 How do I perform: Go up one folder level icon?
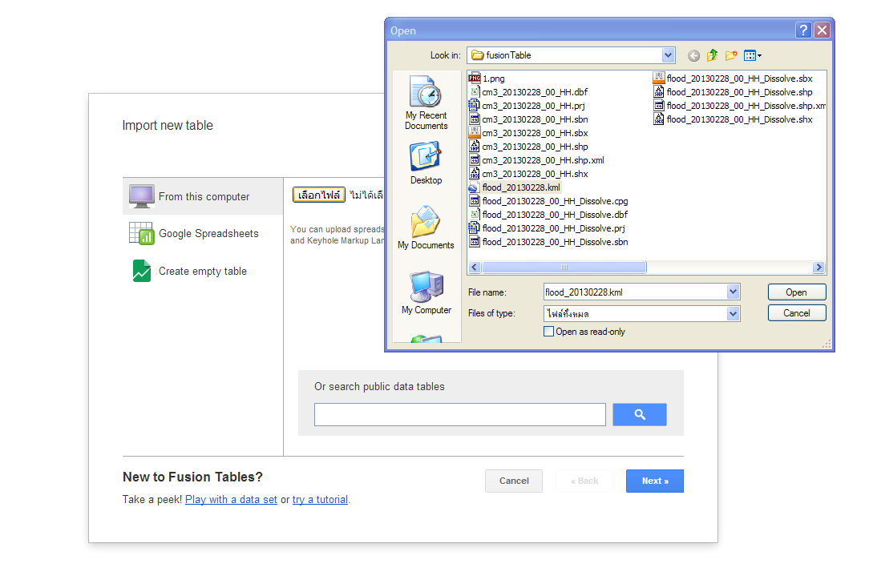point(712,55)
